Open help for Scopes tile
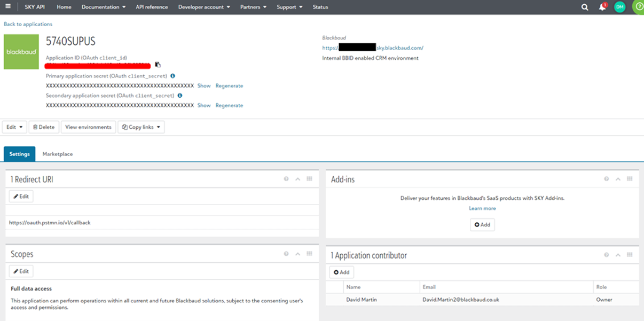The height and width of the screenshot is (321, 644). point(286,254)
